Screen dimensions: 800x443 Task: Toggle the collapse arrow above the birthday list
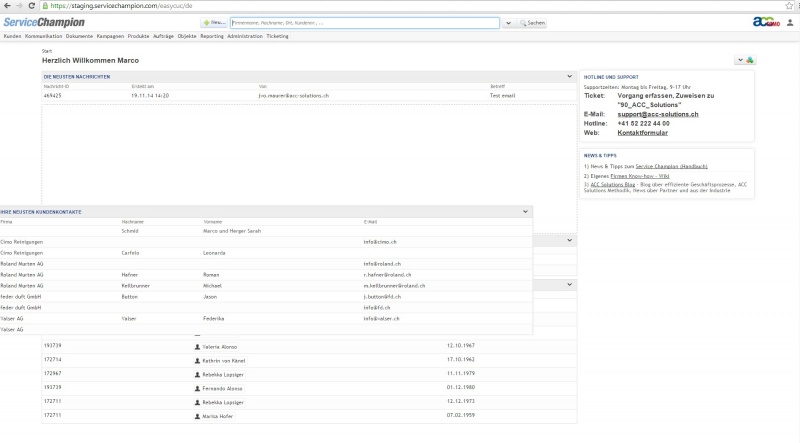569,285
